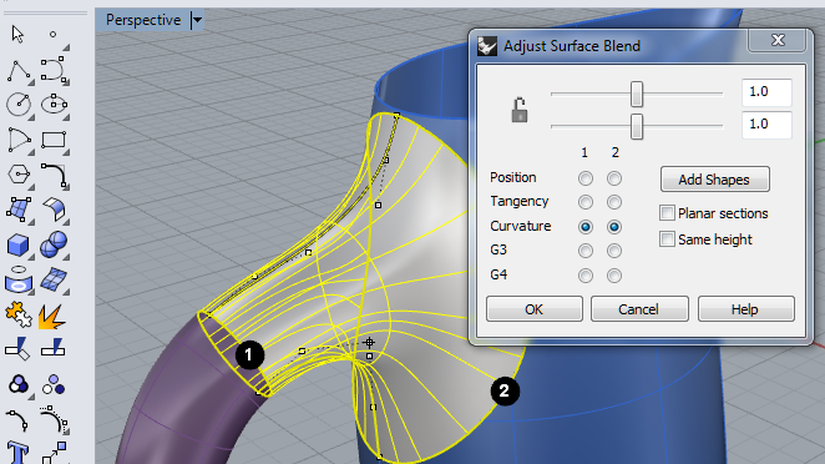This screenshot has width=825, height=464.
Task: Choose the Circle tool
Action: tap(19, 104)
